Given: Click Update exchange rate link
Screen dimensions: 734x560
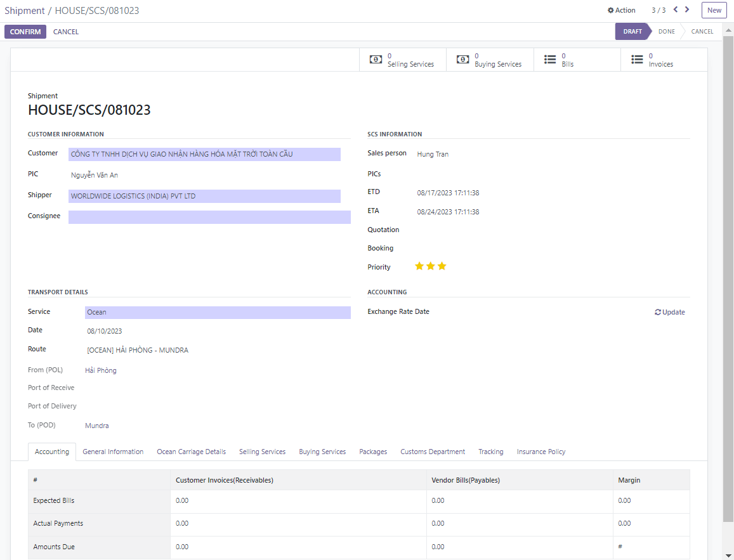Looking at the screenshot, I should (669, 312).
